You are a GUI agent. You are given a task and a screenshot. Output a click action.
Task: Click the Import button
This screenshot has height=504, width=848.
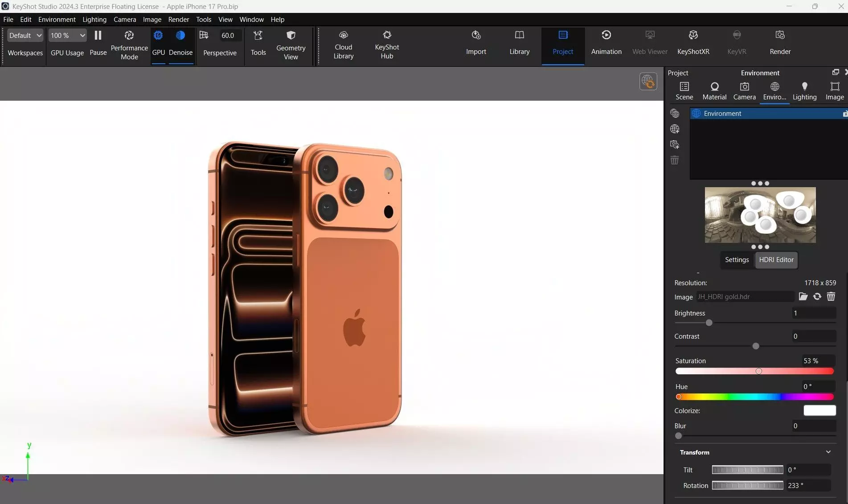[476, 43]
